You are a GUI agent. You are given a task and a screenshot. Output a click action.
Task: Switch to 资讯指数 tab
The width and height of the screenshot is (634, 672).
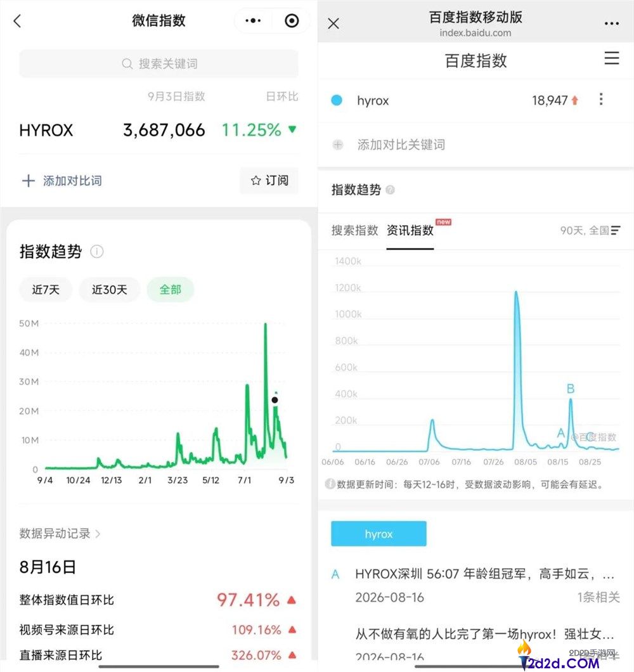pyautogui.click(x=410, y=231)
